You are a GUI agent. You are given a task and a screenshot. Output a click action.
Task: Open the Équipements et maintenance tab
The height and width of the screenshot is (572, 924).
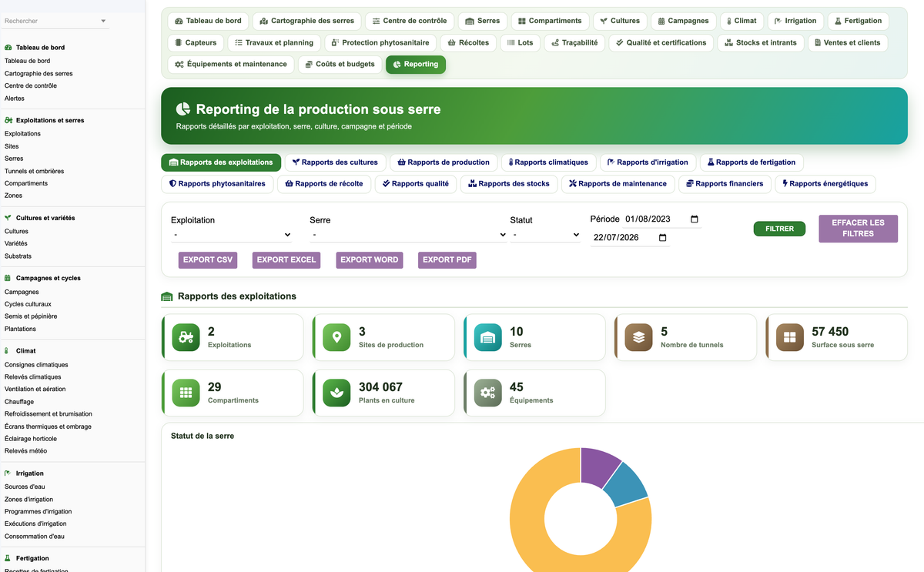231,64
